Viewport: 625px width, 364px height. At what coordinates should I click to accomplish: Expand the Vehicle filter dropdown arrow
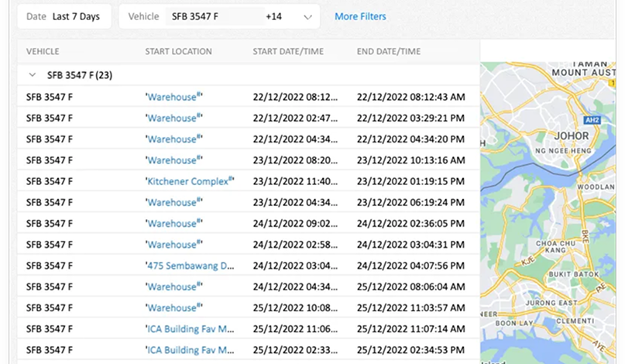(307, 16)
